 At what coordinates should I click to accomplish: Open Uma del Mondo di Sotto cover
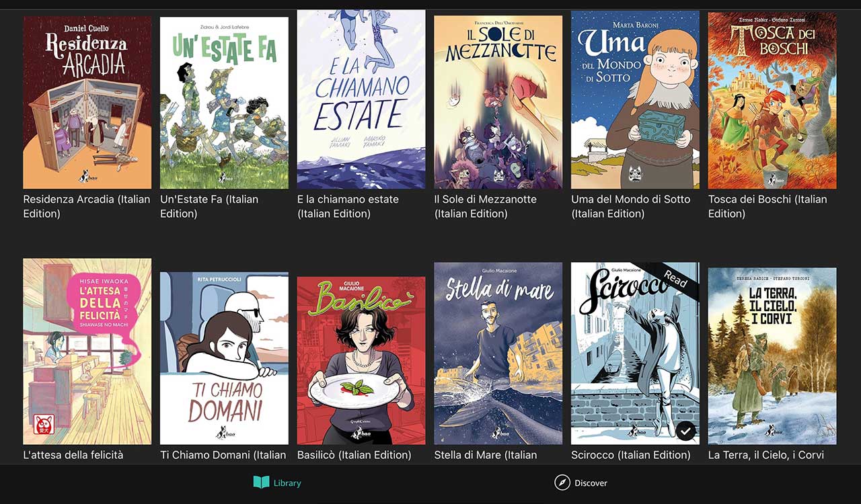pos(635,99)
